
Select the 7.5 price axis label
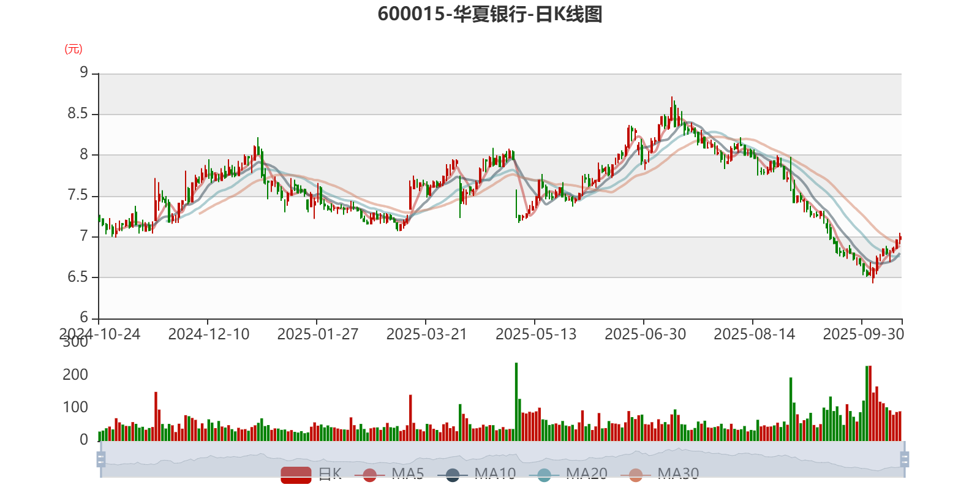[x=78, y=195]
